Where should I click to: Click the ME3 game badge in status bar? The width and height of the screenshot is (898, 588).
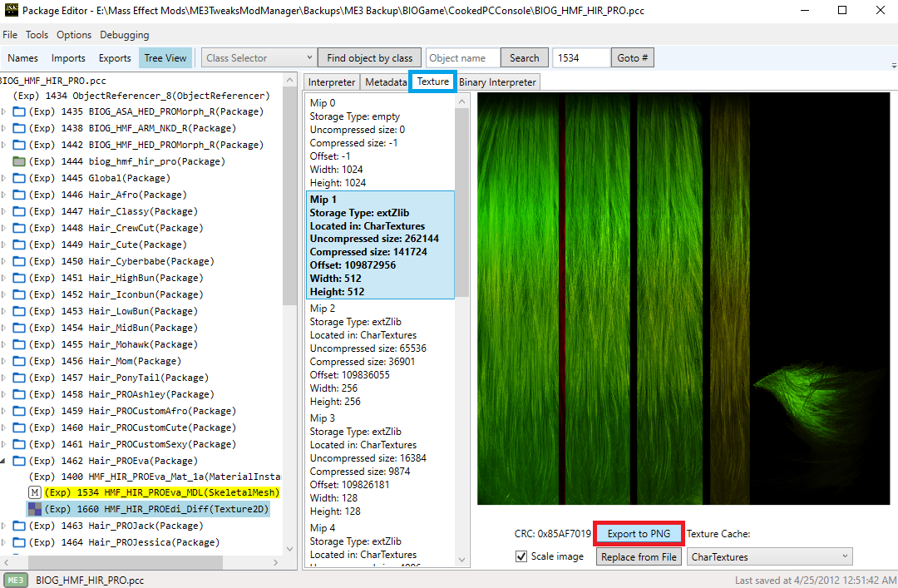(x=16, y=580)
